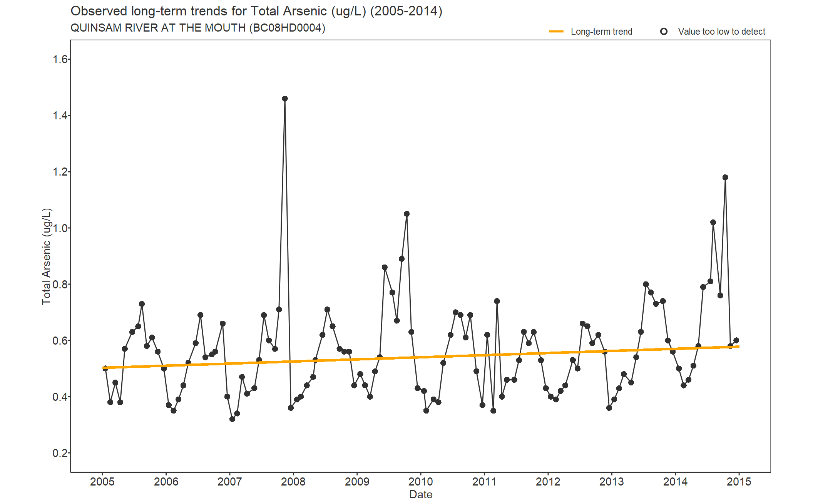Click the 1.02 data point in mid 2014
813x504 pixels.
tap(713, 223)
